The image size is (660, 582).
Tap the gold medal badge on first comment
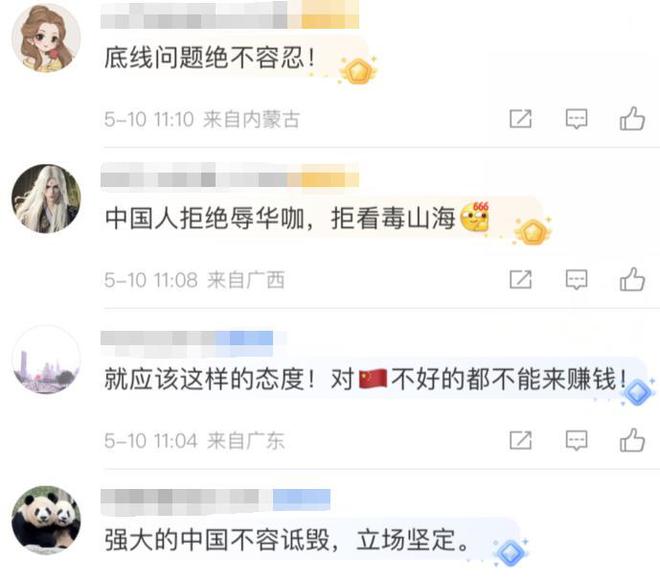click(358, 71)
